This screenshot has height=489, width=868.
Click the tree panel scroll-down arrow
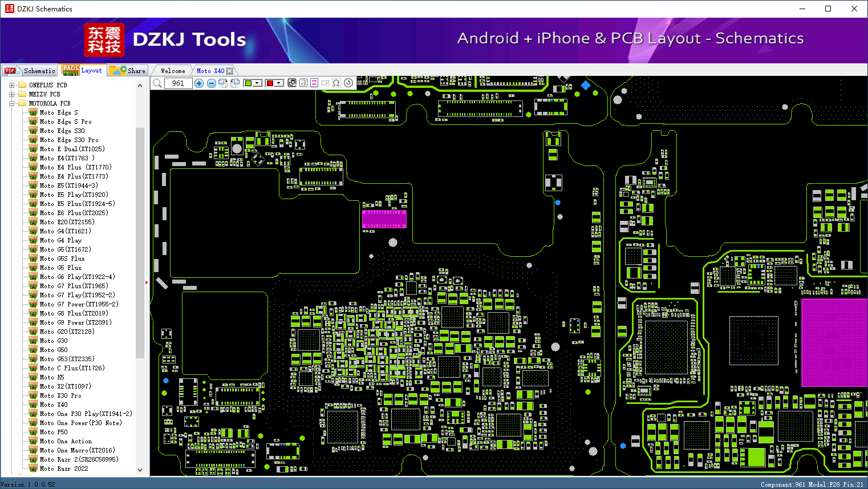[140, 470]
